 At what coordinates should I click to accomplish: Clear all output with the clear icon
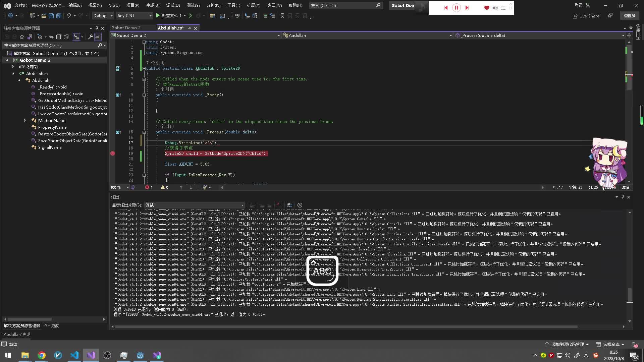point(279,205)
